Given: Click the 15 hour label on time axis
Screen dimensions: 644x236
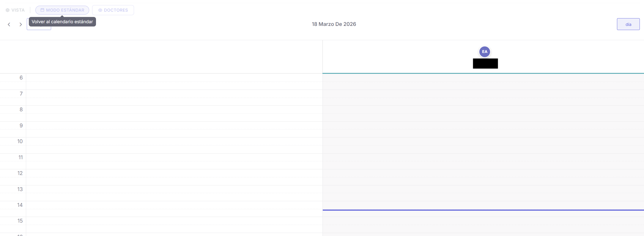Looking at the screenshot, I should 20,221.
